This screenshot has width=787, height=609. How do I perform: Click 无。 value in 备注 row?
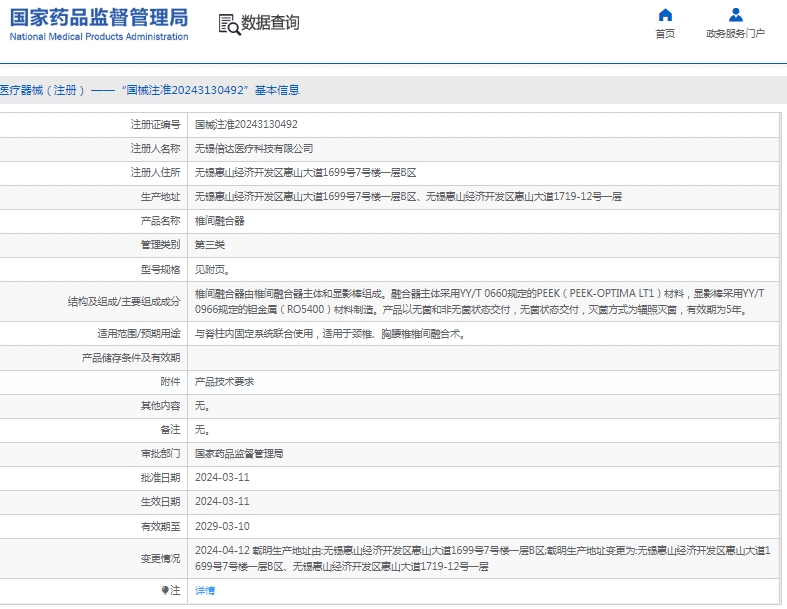[x=202, y=430]
